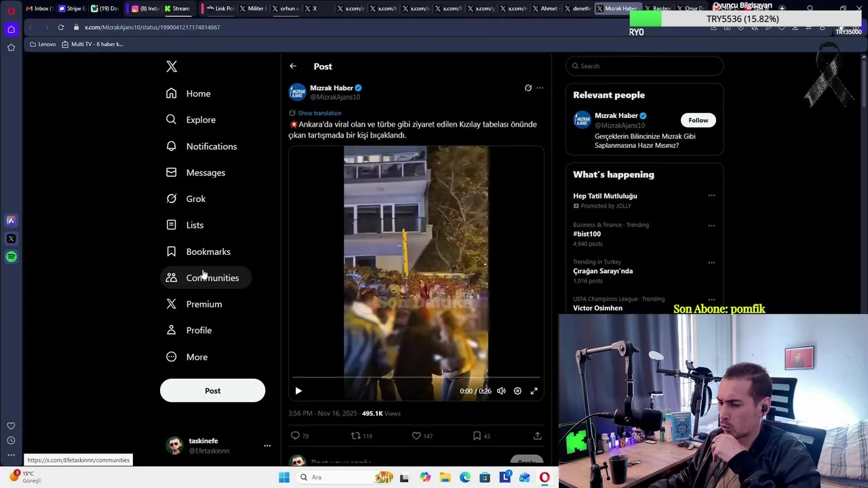
Task: Open X panel in the Opera sidebar
Action: [12, 239]
